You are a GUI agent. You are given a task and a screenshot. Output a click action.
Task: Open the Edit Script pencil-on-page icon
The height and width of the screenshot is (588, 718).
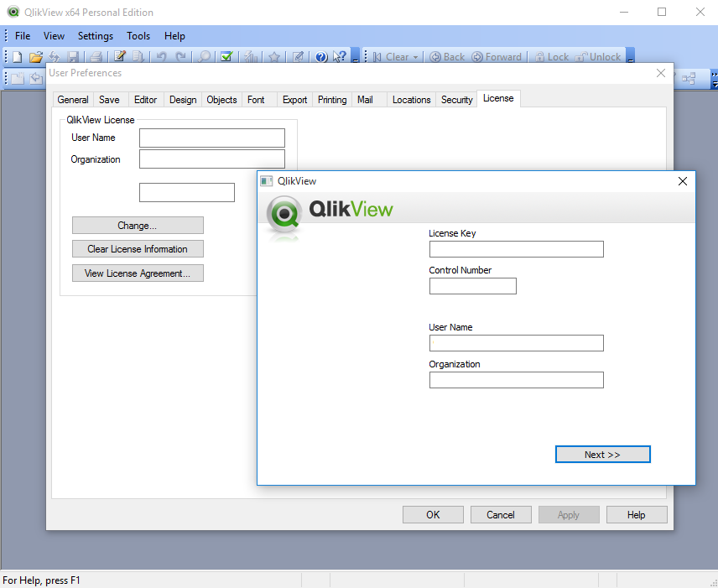click(120, 57)
